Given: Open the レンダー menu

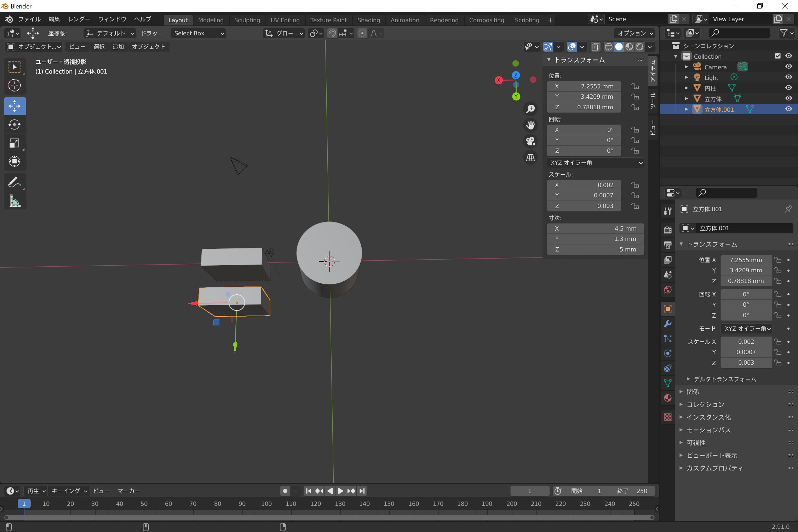Looking at the screenshot, I should (79, 19).
